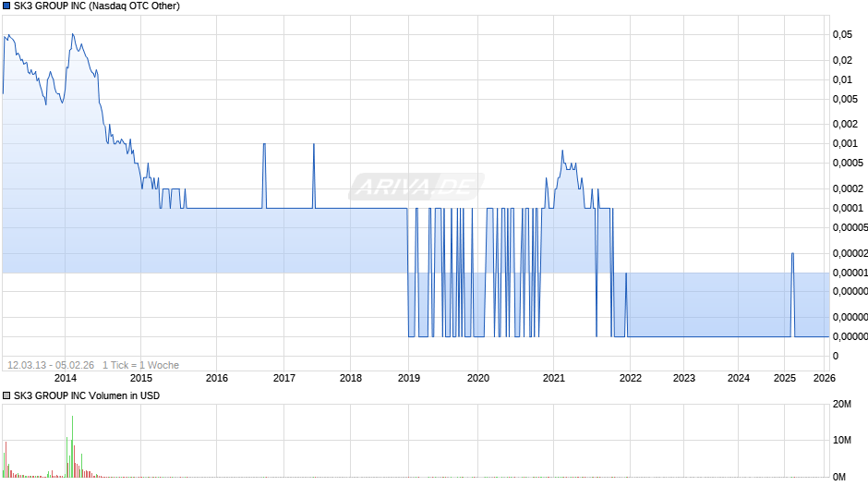Click the 0M volume axis label

[839, 477]
